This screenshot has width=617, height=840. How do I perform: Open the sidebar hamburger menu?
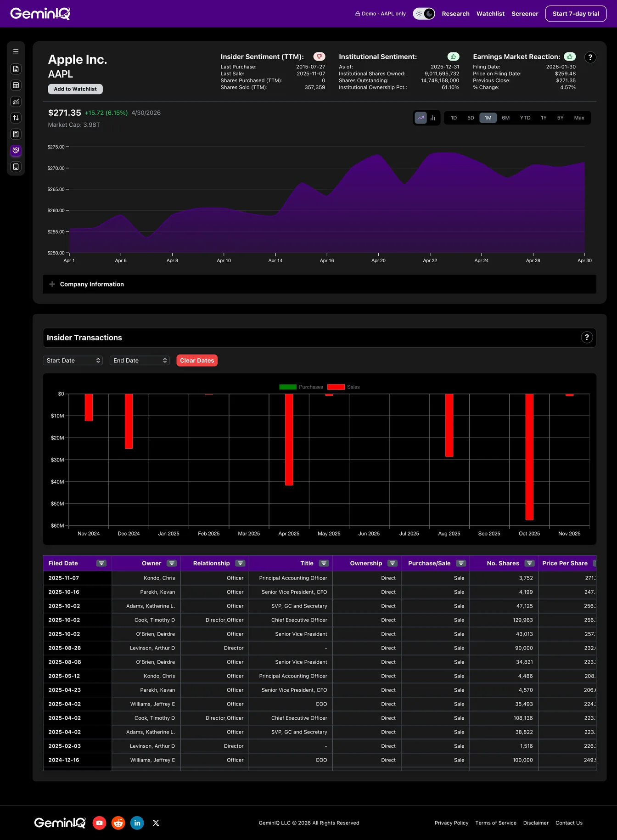16,51
